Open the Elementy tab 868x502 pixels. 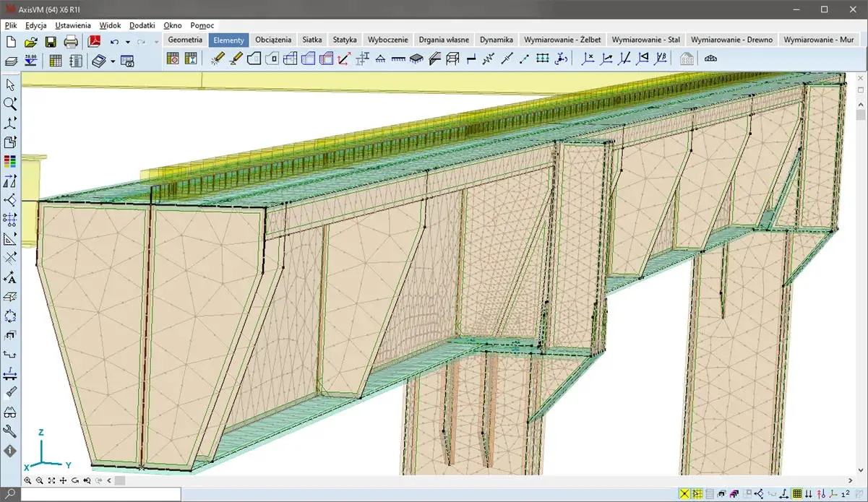click(x=228, y=40)
